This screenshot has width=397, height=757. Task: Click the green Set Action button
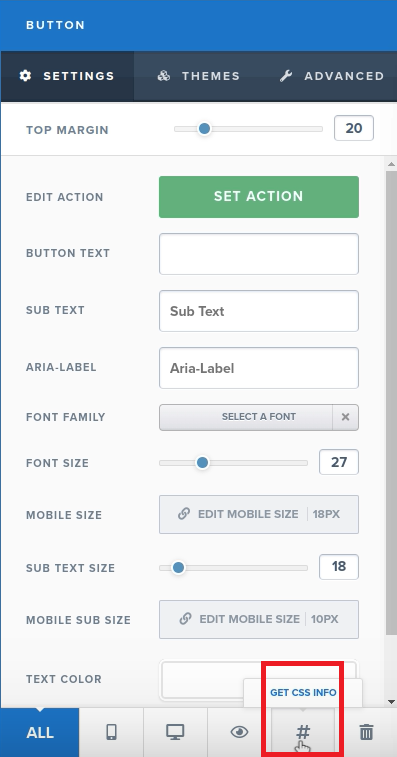259,197
